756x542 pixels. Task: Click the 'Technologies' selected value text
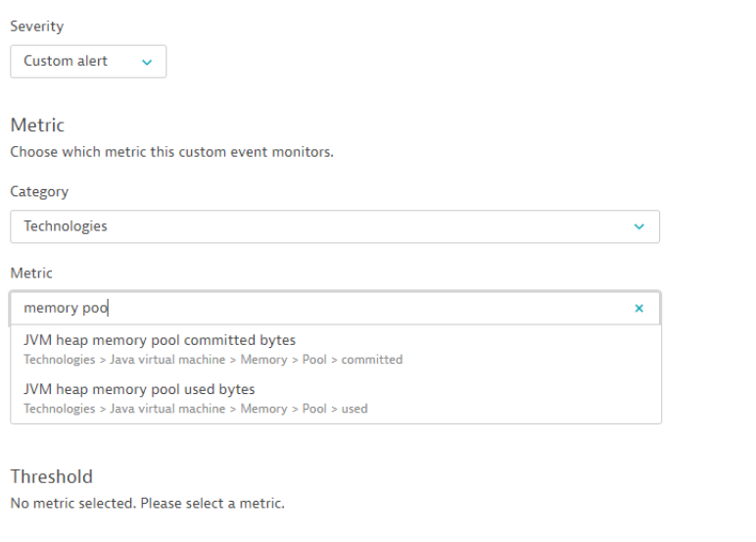[x=66, y=226]
